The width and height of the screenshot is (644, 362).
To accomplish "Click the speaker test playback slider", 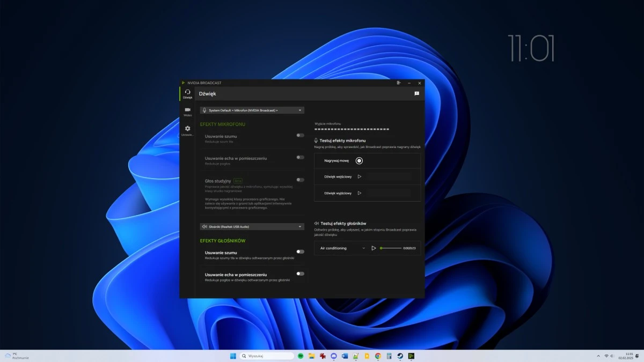I will point(391,248).
